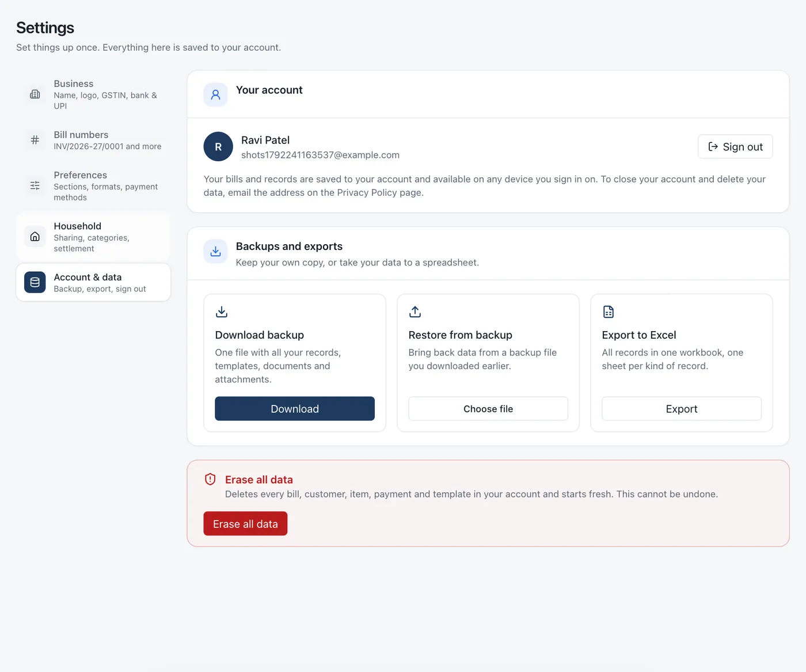Click the Household home icon
The height and width of the screenshot is (672, 806).
click(x=35, y=237)
